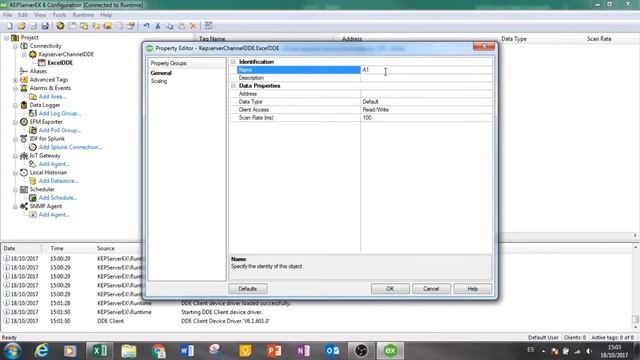The height and width of the screenshot is (360, 640).
Task: Open Chrome from the taskbar
Action: 158,351
